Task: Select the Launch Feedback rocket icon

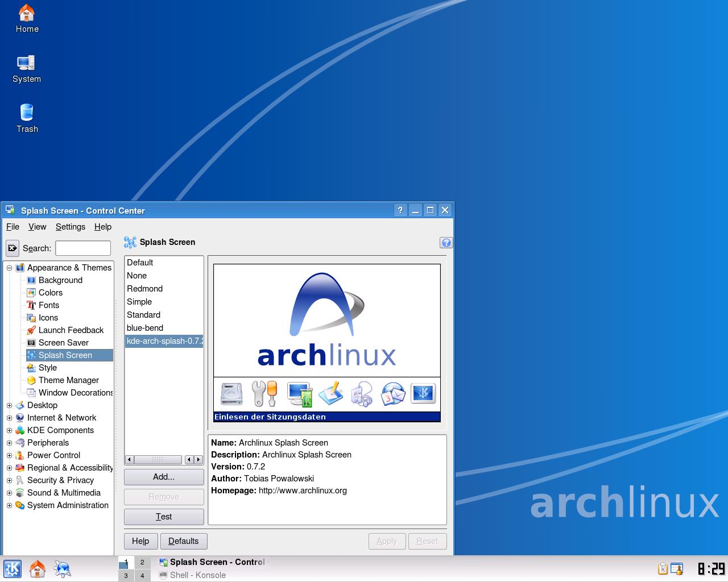Action: pyautogui.click(x=31, y=330)
